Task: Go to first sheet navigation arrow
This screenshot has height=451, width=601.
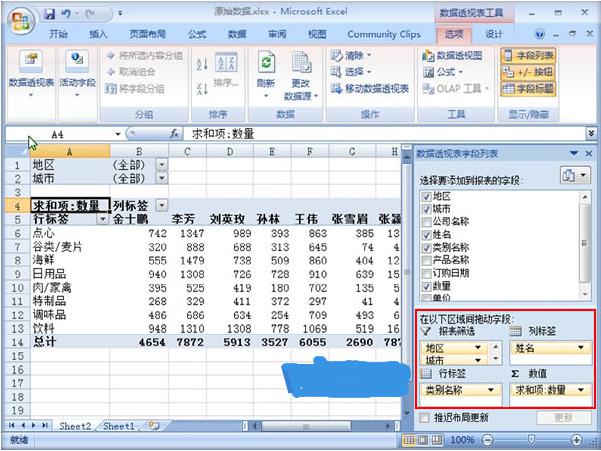Action: click(11, 426)
